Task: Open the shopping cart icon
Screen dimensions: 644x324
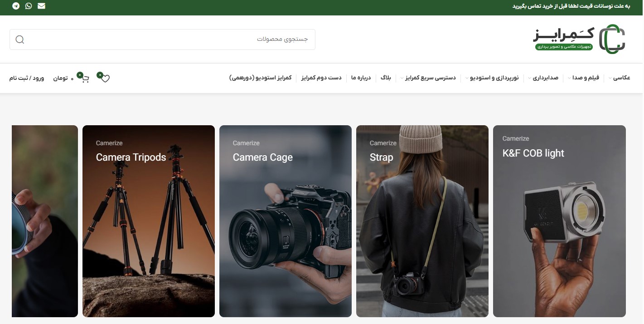Action: pos(85,78)
